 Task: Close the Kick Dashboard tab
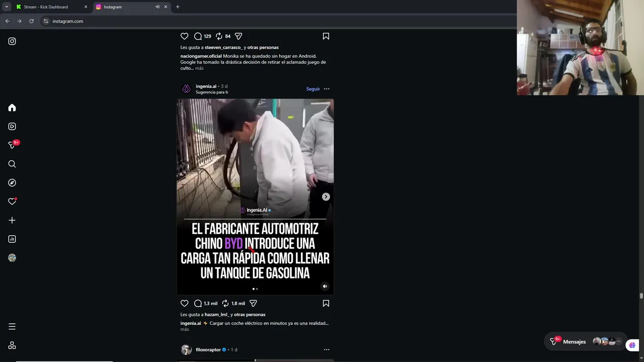[x=86, y=7]
